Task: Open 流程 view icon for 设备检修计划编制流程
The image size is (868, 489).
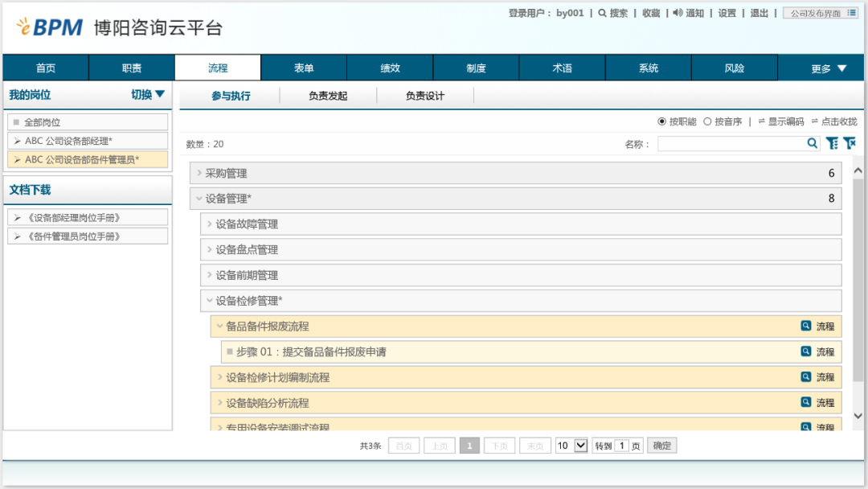Action: pyautogui.click(x=806, y=377)
